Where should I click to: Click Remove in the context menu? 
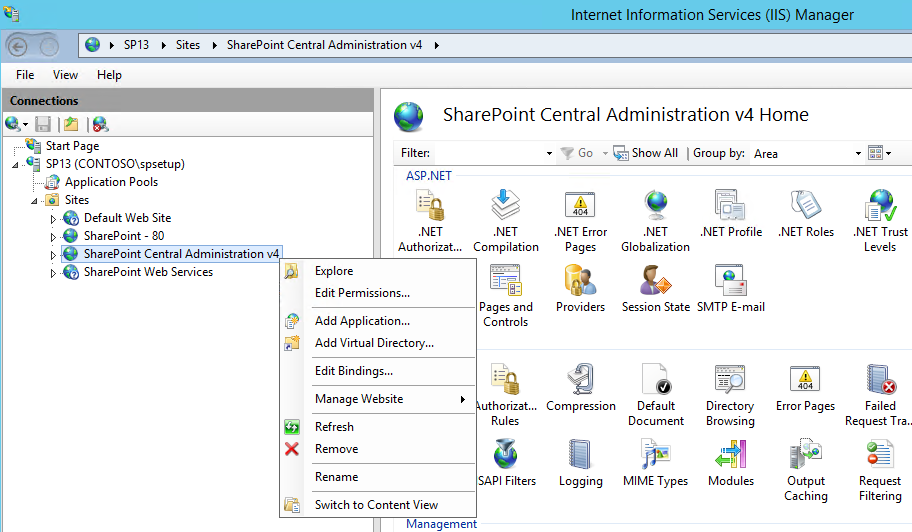pos(376,449)
